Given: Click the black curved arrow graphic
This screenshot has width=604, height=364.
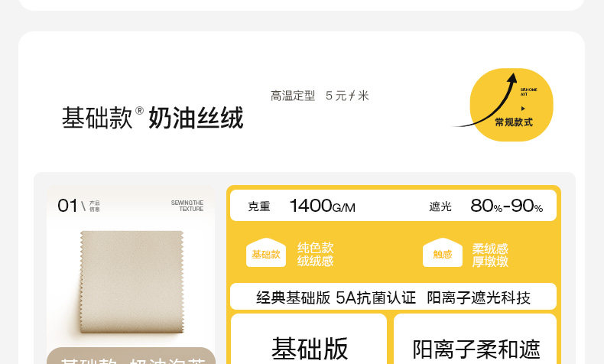Looking at the screenshot, I should 485,100.
